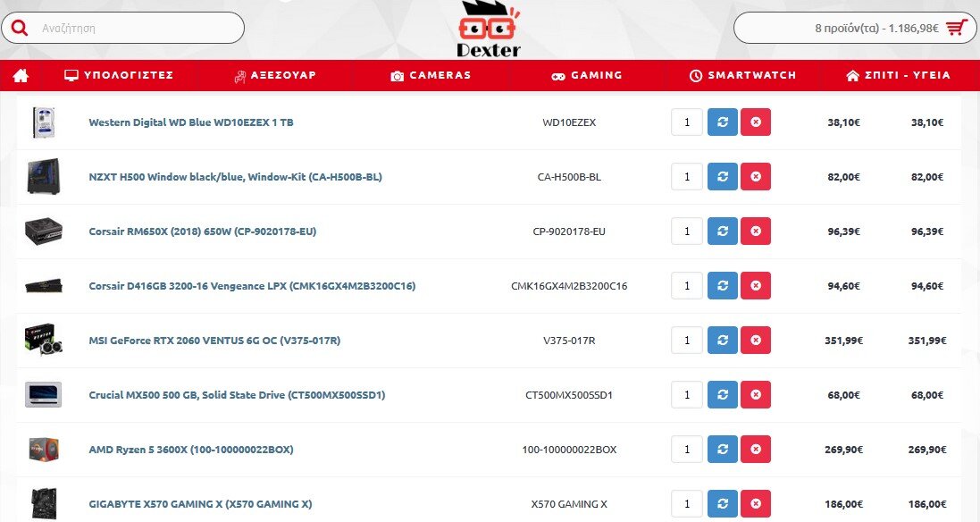980x522 pixels.
Task: Open AMD Ryzen 5 3600X product link
Action: coord(190,450)
